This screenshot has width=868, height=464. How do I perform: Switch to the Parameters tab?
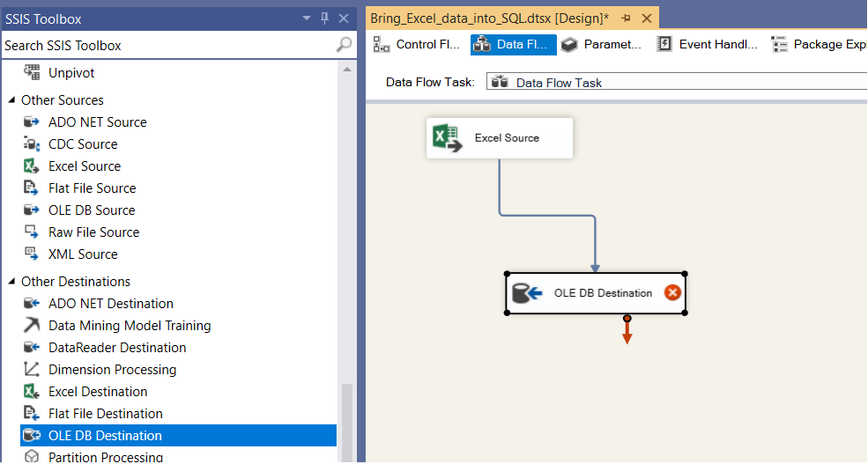602,45
